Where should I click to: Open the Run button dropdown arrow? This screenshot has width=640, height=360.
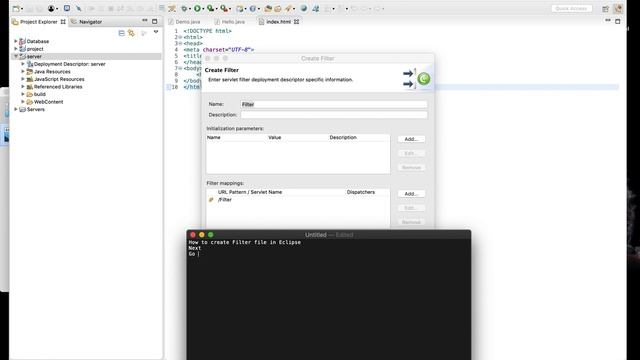click(x=203, y=9)
